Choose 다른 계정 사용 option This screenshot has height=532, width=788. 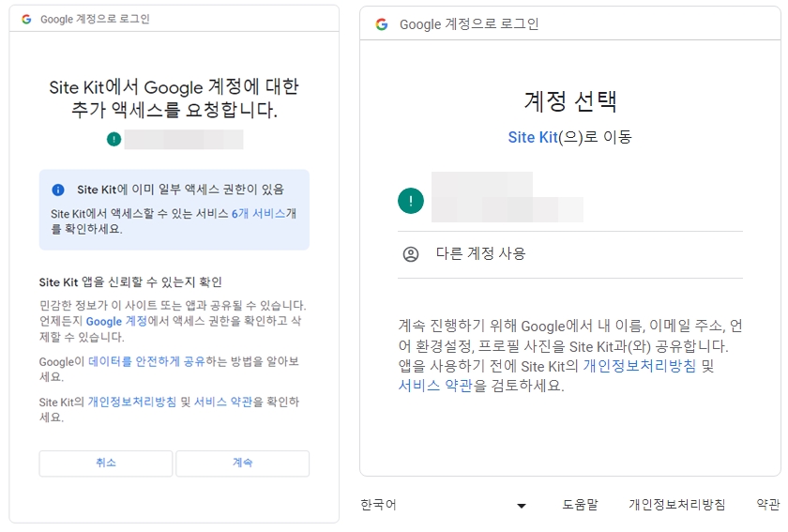pos(570,254)
